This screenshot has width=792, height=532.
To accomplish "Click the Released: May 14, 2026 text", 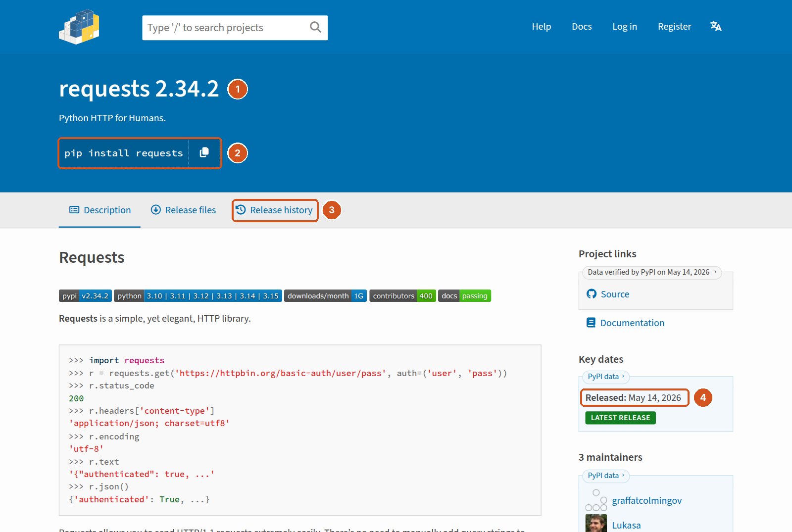I will (633, 398).
